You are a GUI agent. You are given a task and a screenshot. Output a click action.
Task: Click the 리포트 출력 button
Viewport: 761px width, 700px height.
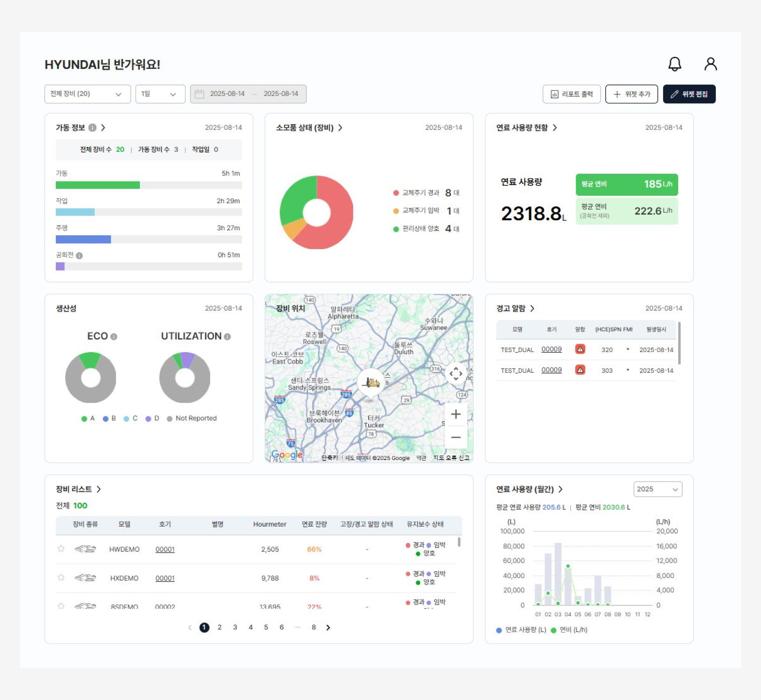pos(571,94)
